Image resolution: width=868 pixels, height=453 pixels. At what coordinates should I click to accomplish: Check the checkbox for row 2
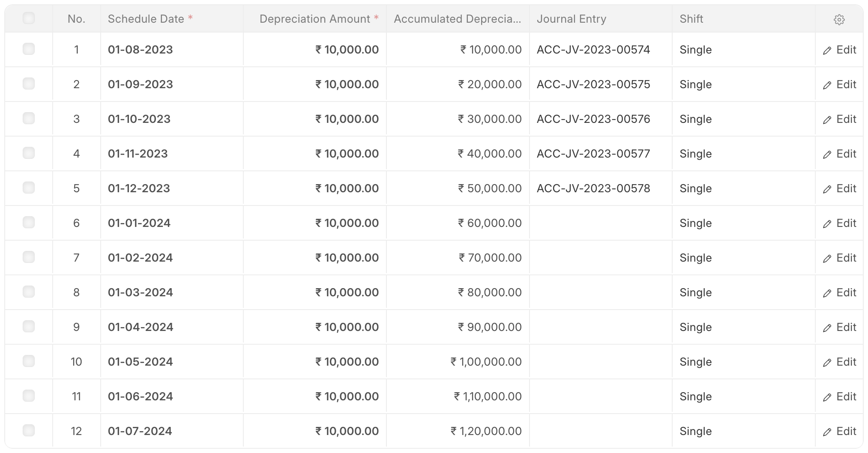click(29, 83)
